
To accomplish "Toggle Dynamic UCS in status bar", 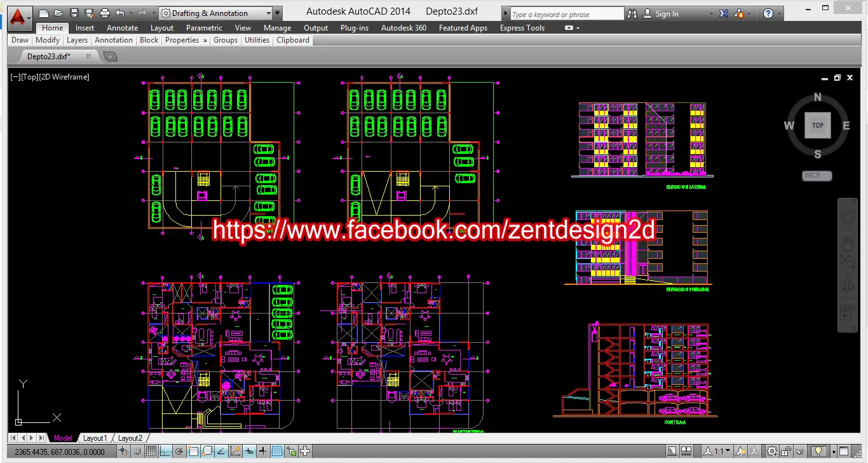I will (236, 452).
